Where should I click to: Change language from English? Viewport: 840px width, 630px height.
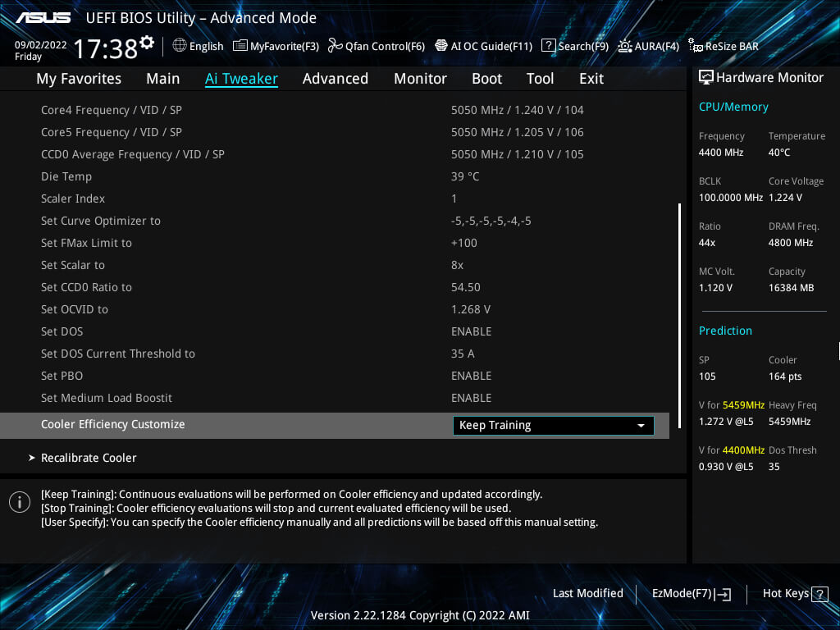[x=206, y=46]
